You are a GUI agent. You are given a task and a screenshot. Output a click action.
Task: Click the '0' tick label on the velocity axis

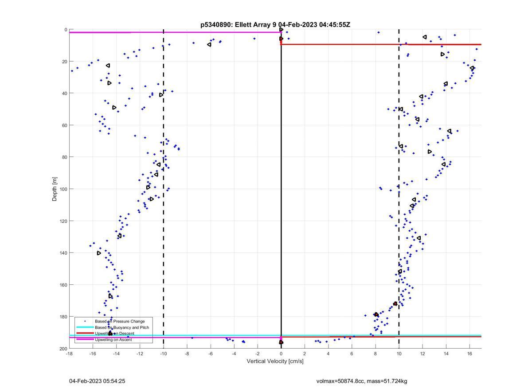pyautogui.click(x=281, y=353)
